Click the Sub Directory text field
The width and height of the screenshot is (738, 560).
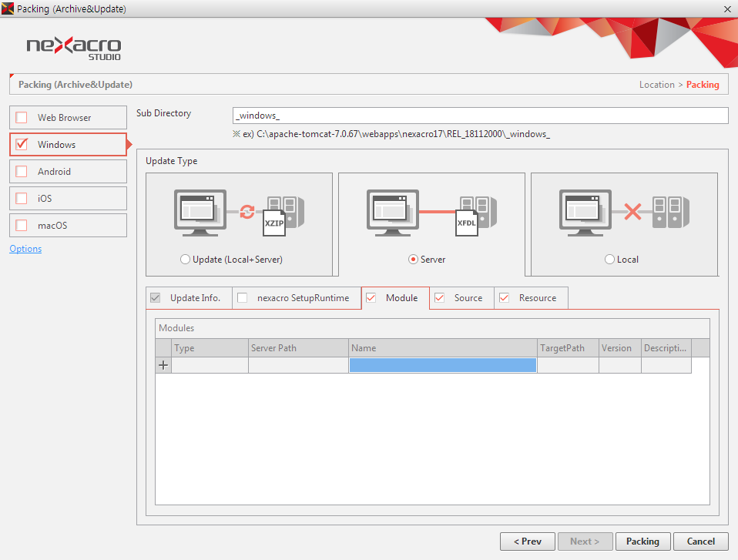(x=480, y=116)
